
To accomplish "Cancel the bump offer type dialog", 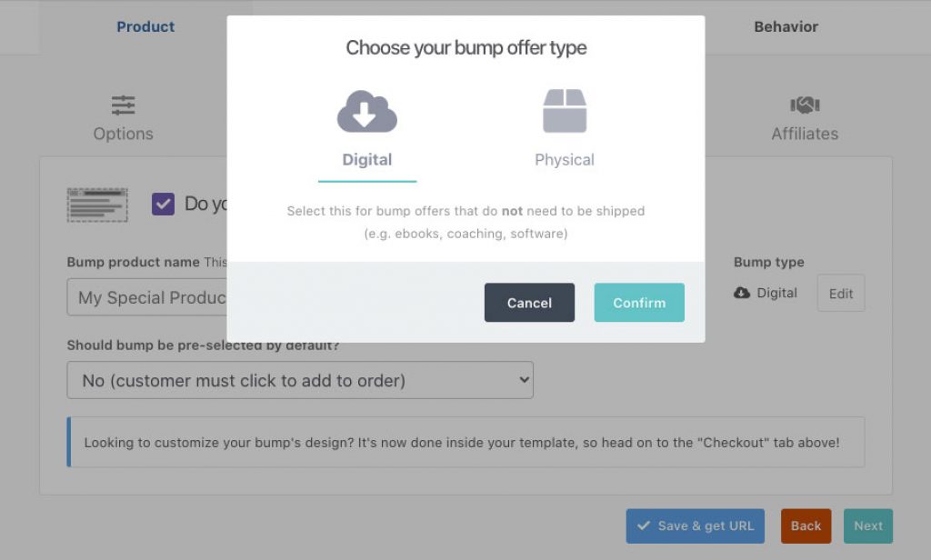I will (x=529, y=302).
